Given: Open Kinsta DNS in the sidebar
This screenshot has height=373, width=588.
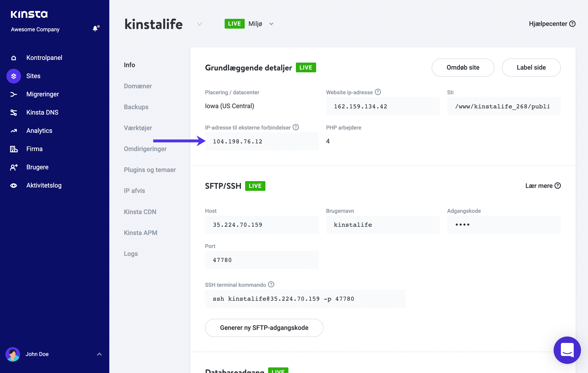Looking at the screenshot, I should point(42,113).
